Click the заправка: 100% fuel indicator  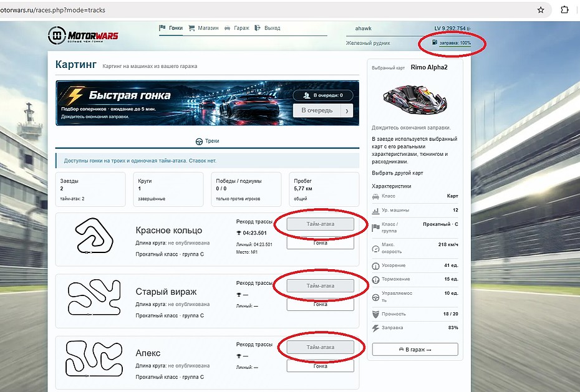tap(452, 43)
